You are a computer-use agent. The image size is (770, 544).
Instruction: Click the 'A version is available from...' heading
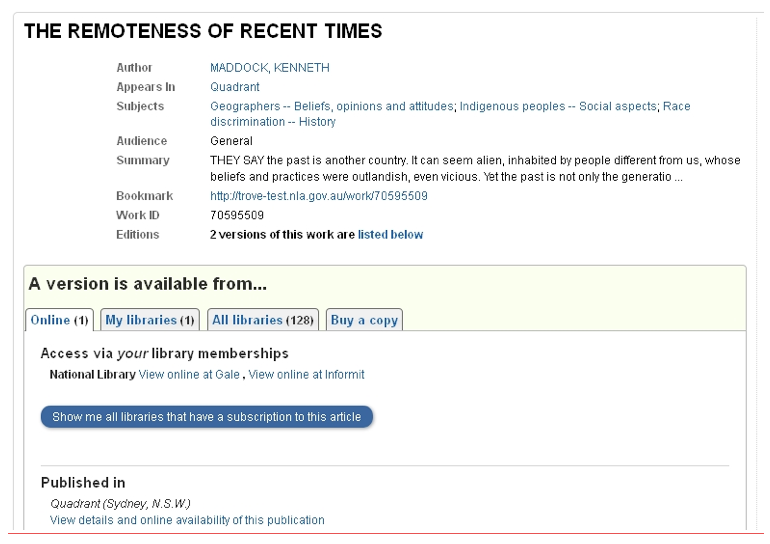coord(148,284)
